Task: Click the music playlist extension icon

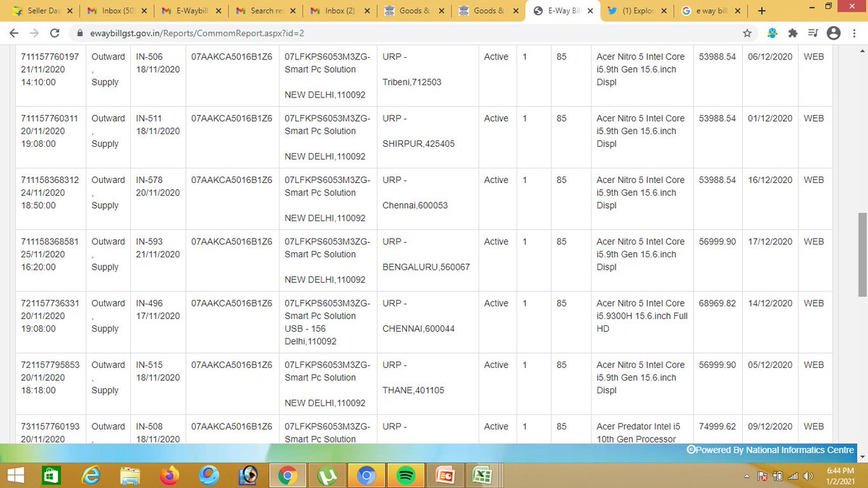Action: (x=813, y=33)
